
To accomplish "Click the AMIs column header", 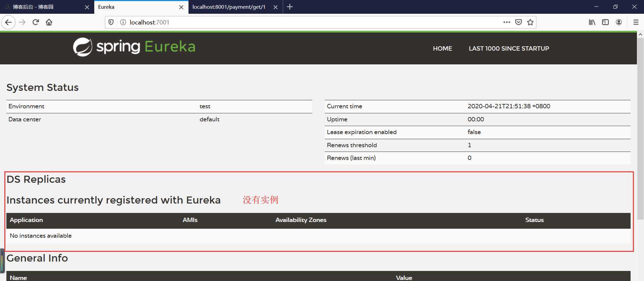I will tap(190, 220).
